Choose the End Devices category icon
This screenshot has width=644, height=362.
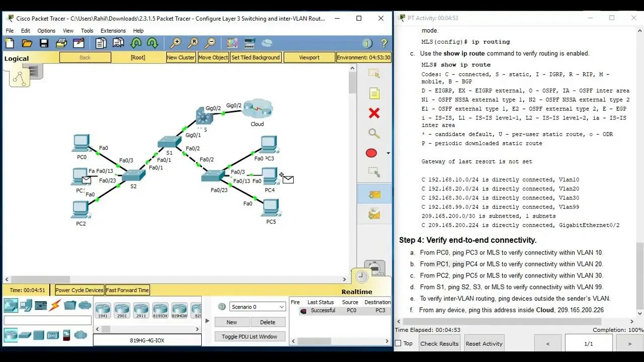pyautogui.click(x=26, y=305)
